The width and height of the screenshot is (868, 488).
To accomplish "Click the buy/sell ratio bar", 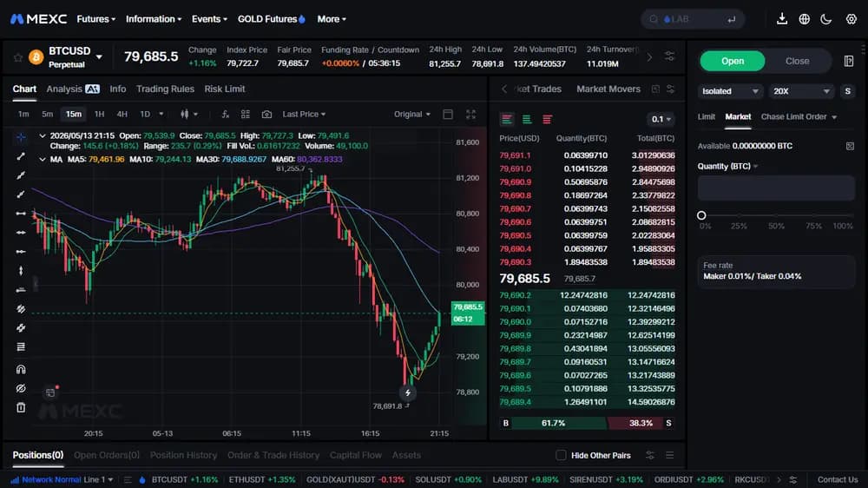I will [x=588, y=423].
